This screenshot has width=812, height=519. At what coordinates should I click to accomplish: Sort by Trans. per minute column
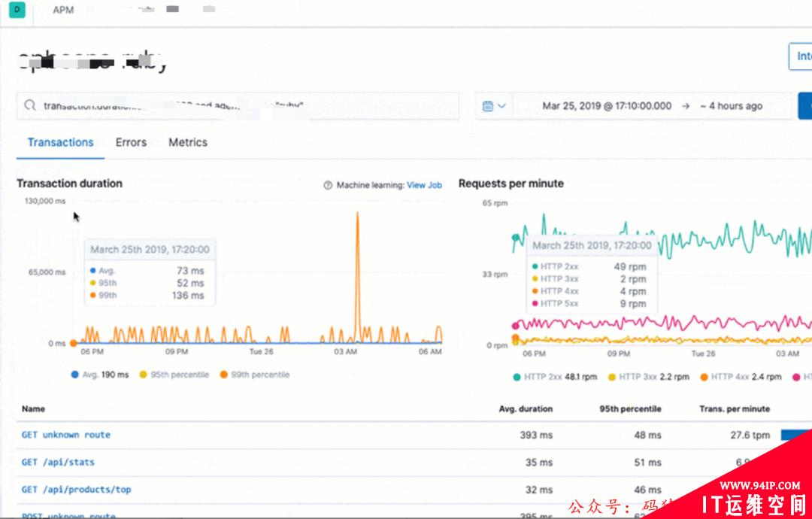pos(735,409)
